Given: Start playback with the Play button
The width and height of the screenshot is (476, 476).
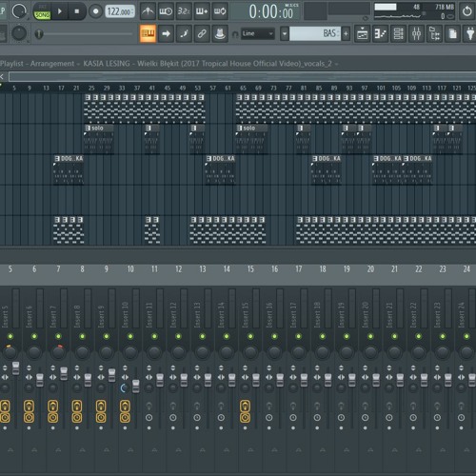Looking at the screenshot, I should pyautogui.click(x=59, y=11).
